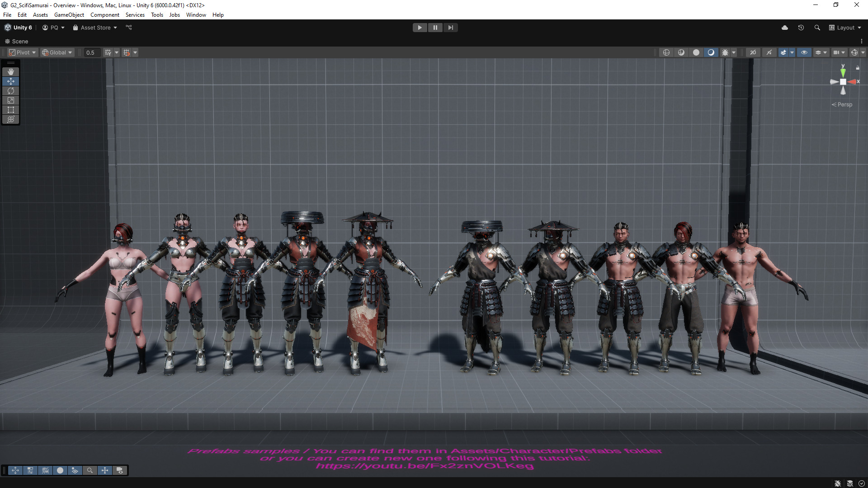868x488 pixels.
Task: Toggle 2D view mode
Action: [x=753, y=52]
